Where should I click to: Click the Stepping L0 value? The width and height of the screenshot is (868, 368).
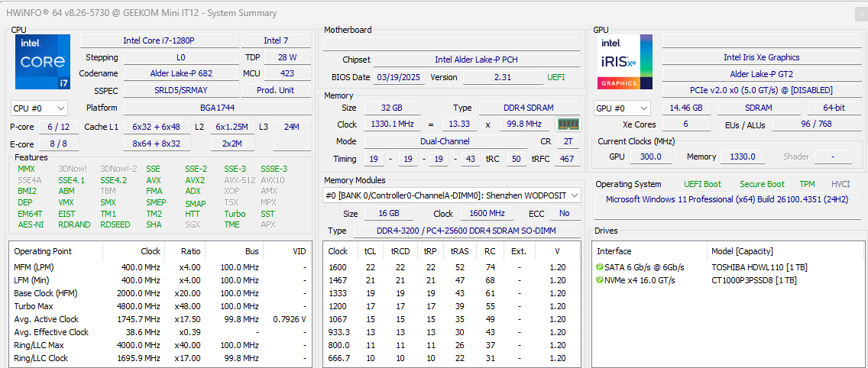(181, 57)
